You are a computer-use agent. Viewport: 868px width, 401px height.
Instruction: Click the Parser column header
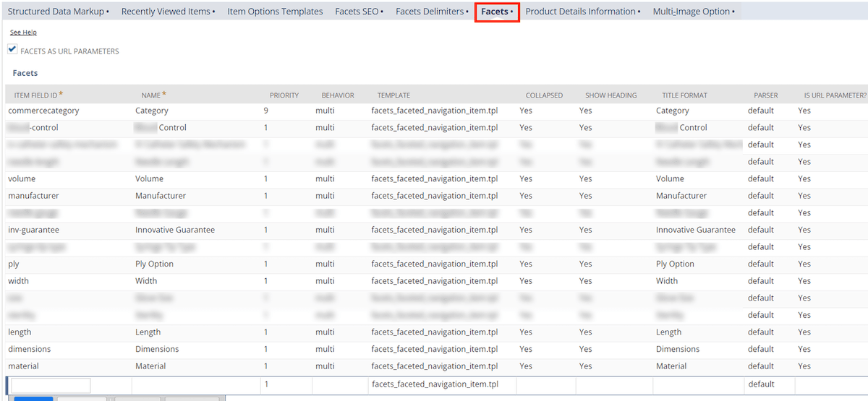[766, 95]
